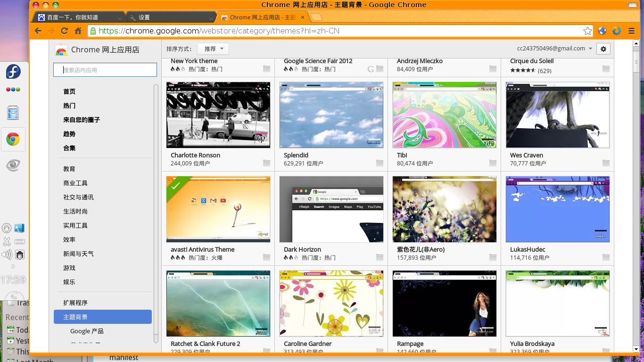
Task: Go to 首页 in the sidebar
Action: 69,91
